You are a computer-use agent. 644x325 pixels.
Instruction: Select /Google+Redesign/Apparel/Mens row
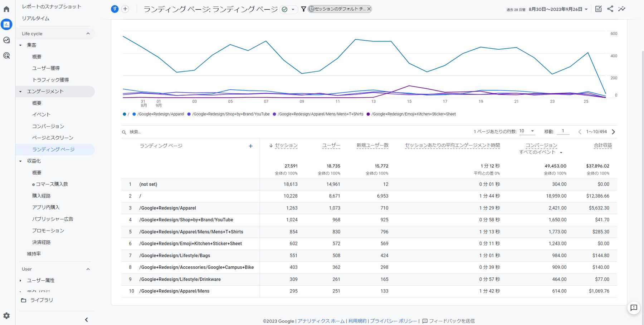pyautogui.click(x=369, y=291)
